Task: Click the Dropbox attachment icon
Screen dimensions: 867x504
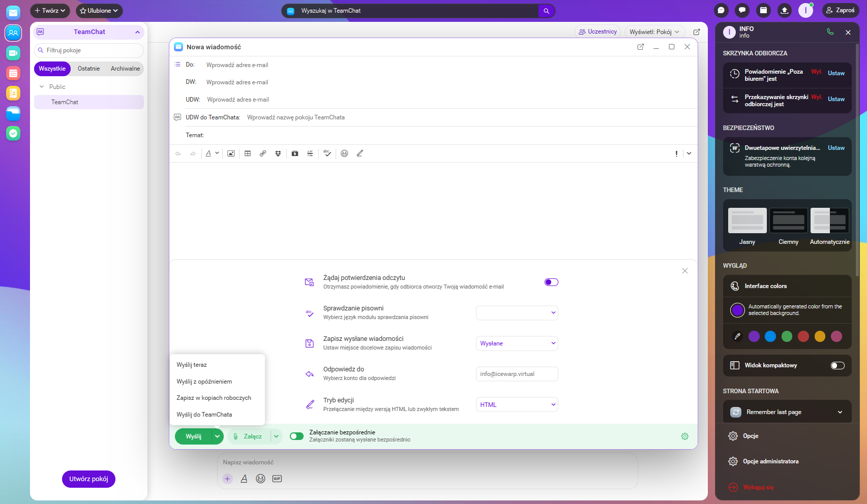Action: click(278, 153)
